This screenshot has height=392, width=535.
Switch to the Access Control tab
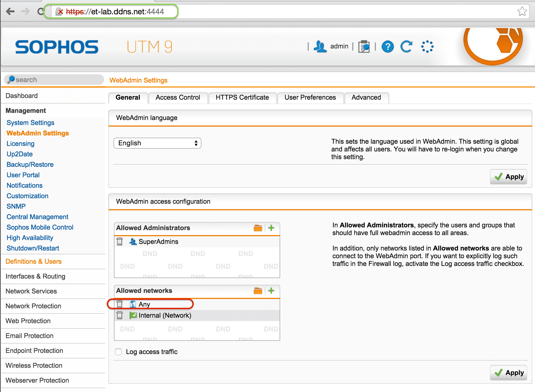[x=178, y=97]
